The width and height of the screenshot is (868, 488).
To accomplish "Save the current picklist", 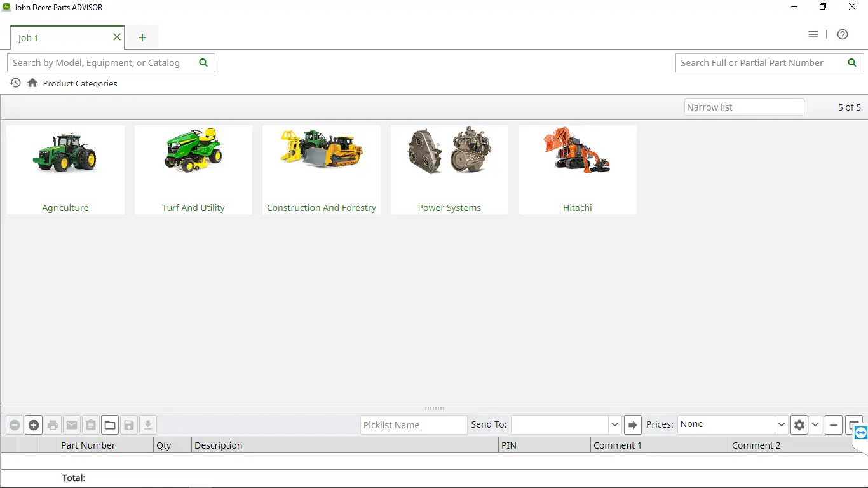I will click(129, 424).
